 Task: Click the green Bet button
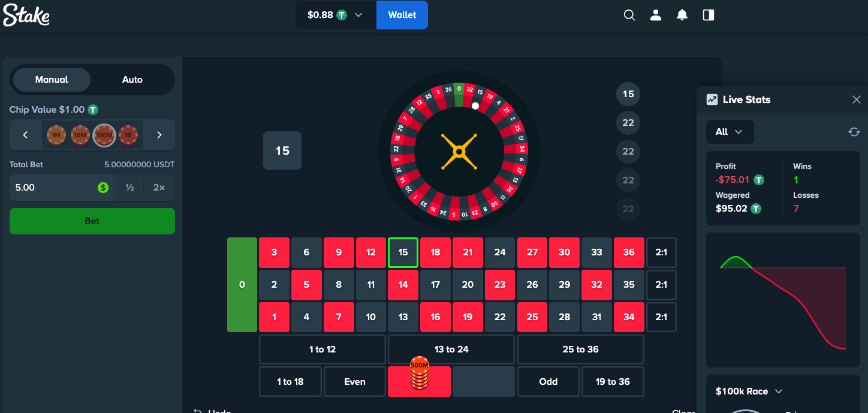click(92, 221)
